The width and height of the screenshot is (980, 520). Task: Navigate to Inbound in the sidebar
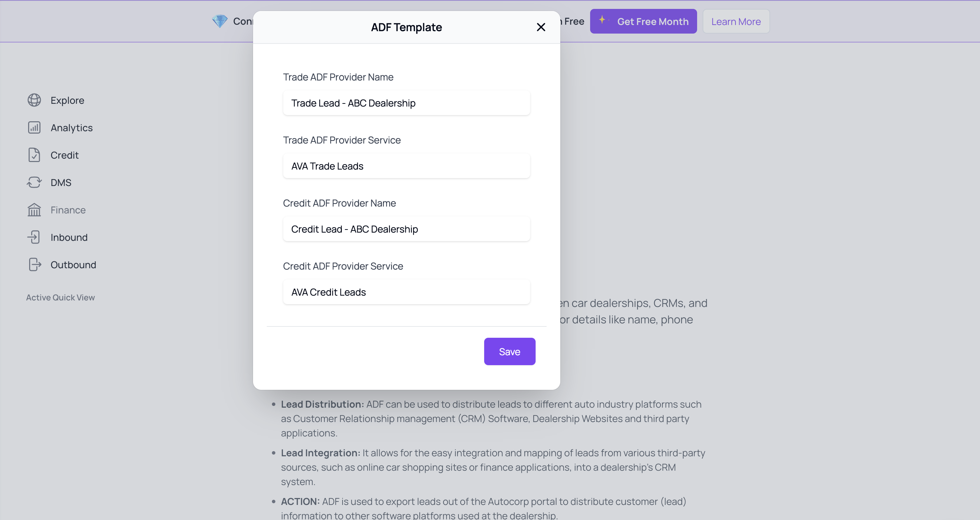[x=69, y=237]
